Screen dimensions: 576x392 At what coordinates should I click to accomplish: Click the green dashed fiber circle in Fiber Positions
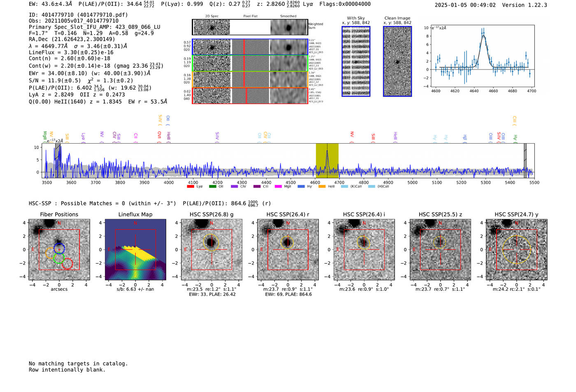(x=59, y=258)
